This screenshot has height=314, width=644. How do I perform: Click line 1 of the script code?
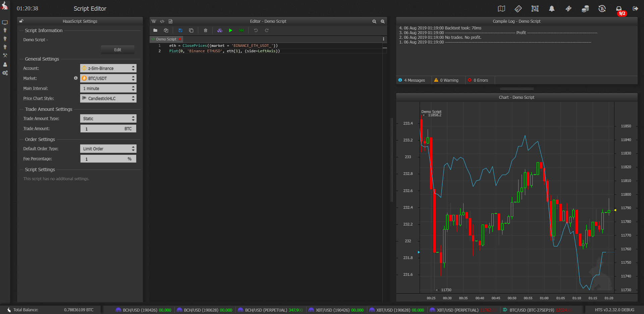pyautogui.click(x=223, y=46)
